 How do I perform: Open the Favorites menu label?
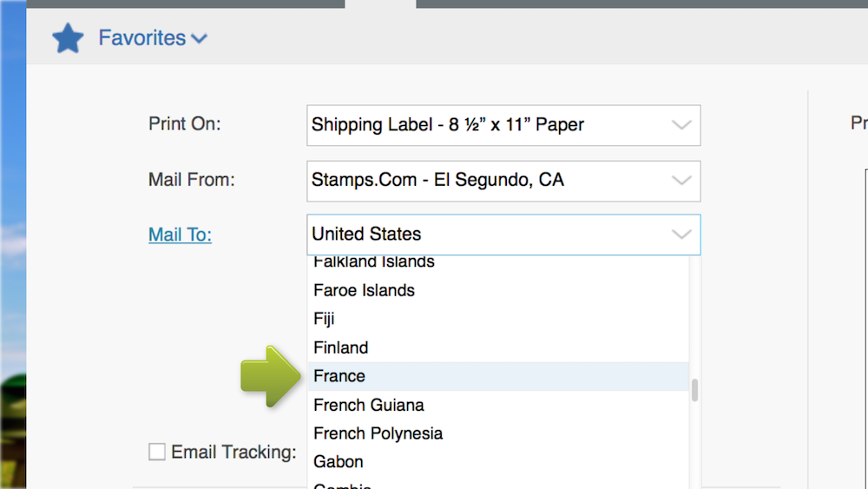tap(141, 38)
